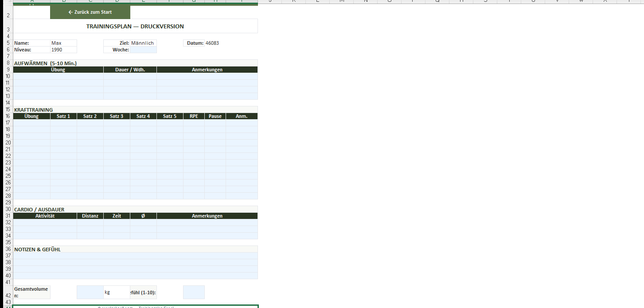Click row header number 16
Screen dimensions: 644x308
[x=8, y=116]
